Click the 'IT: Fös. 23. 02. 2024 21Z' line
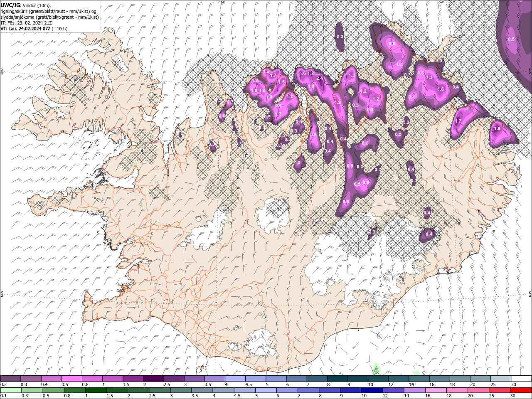The image size is (532, 399). coord(26,22)
